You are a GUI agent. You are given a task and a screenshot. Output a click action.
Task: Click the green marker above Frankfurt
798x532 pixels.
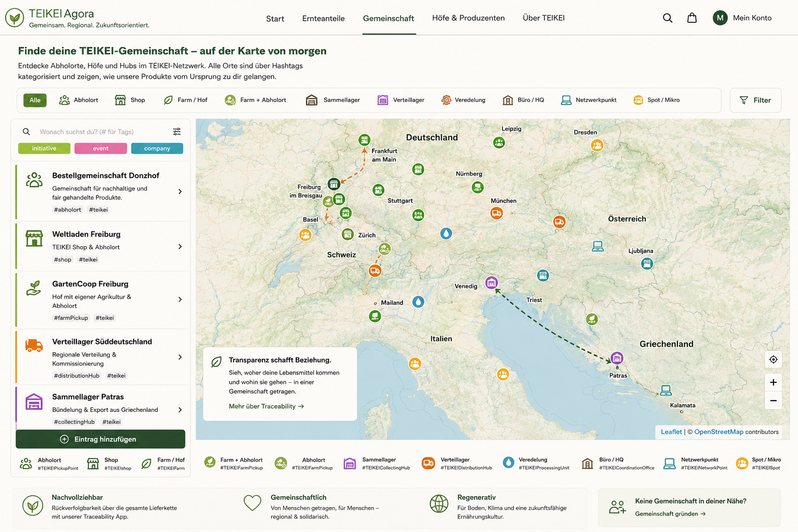point(365,140)
